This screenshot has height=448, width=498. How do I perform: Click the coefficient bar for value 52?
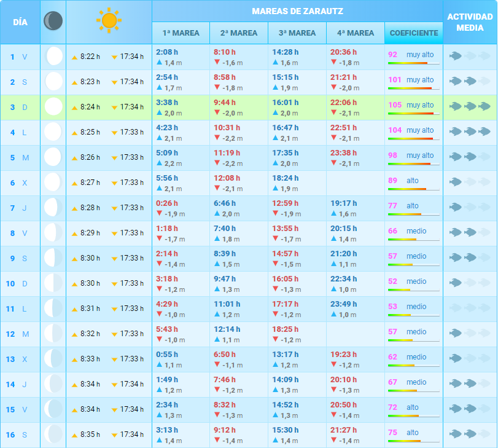coord(413,290)
